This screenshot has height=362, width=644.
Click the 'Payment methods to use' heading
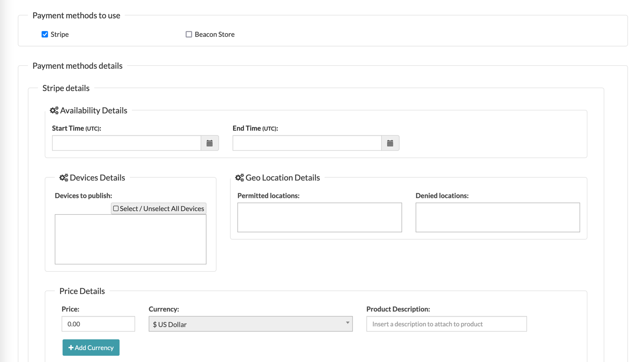pos(76,16)
